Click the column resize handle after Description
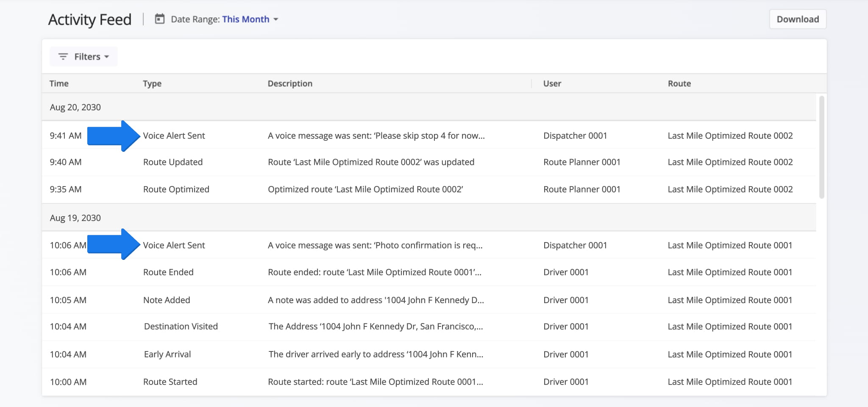Image resolution: width=868 pixels, height=407 pixels. tap(531, 84)
